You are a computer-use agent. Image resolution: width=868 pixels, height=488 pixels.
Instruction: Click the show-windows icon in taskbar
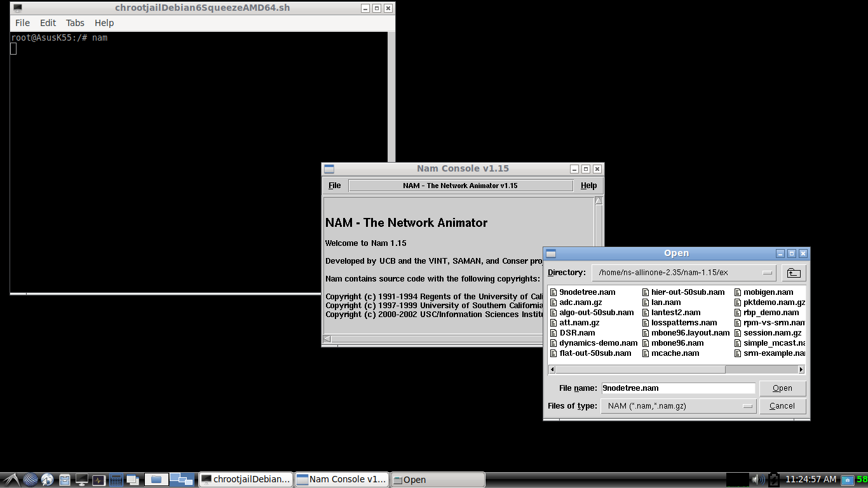click(133, 480)
